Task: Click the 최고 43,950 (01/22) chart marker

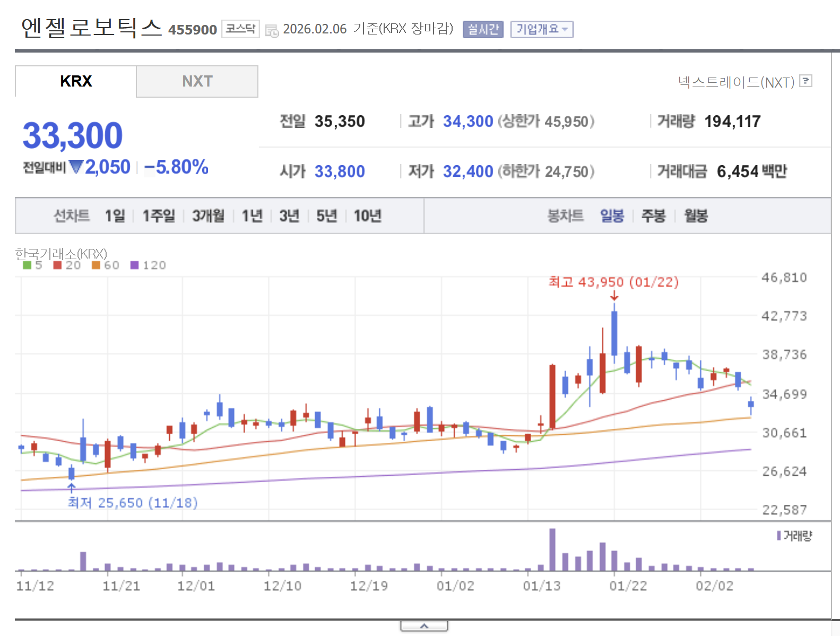Action: [613, 282]
